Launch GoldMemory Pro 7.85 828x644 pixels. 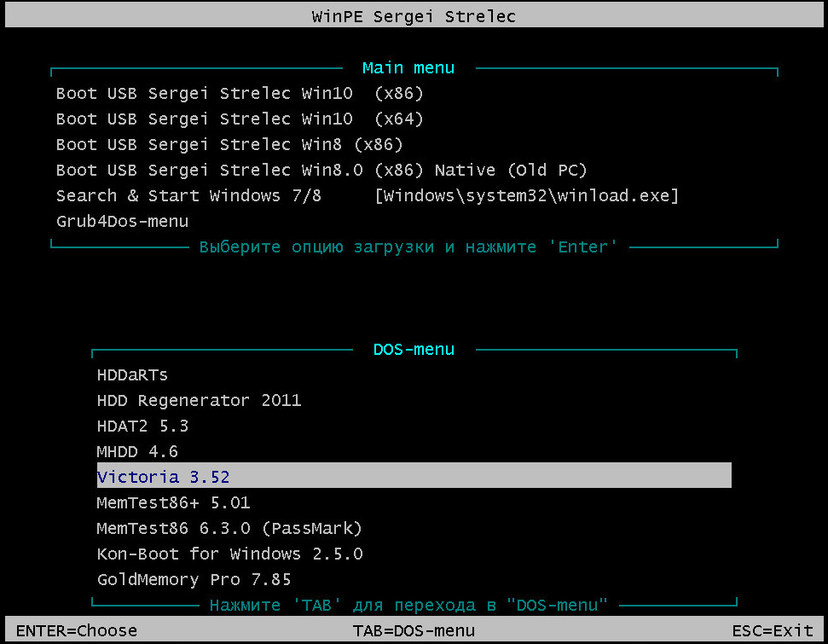tap(194, 579)
